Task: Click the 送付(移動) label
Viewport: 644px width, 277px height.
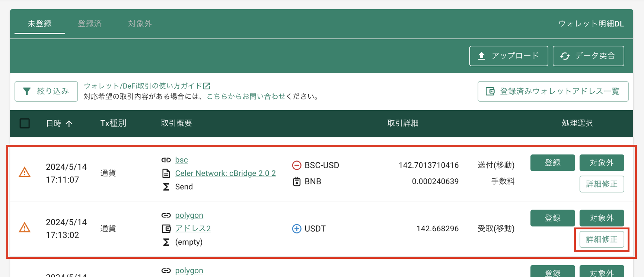Action: click(x=496, y=165)
